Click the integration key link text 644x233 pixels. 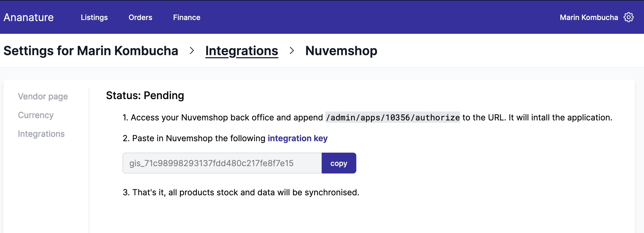point(298,138)
